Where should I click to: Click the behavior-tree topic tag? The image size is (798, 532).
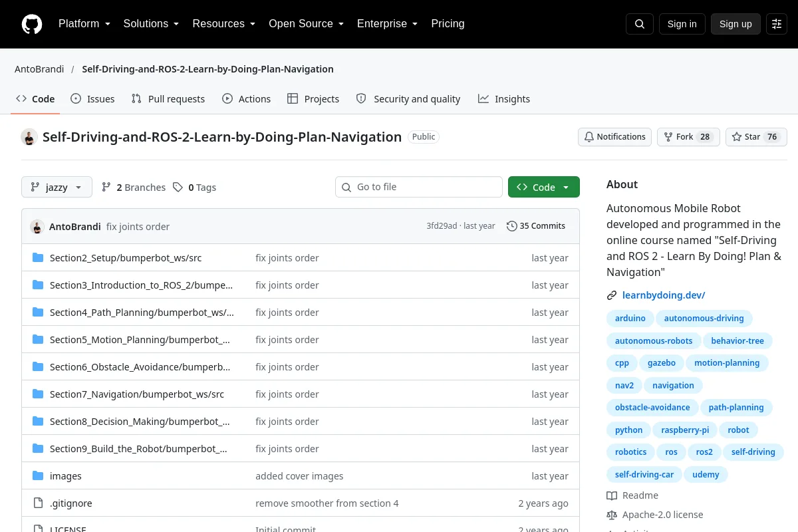point(737,340)
